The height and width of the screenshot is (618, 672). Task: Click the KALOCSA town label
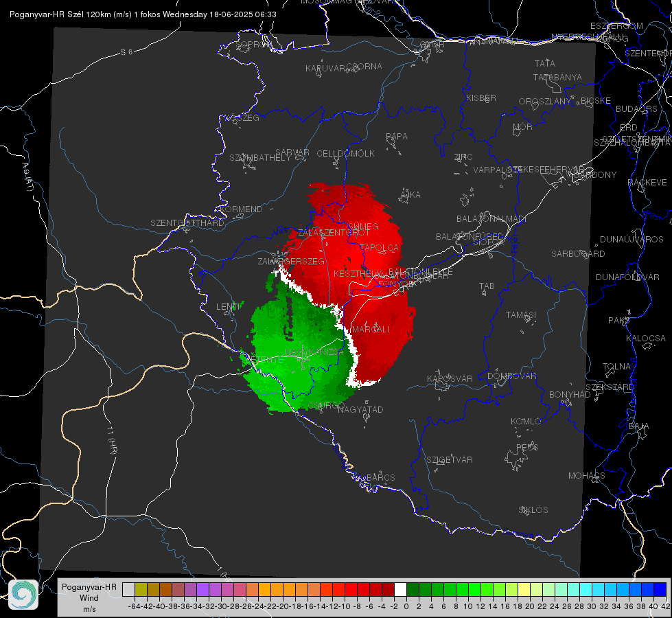coord(645,338)
